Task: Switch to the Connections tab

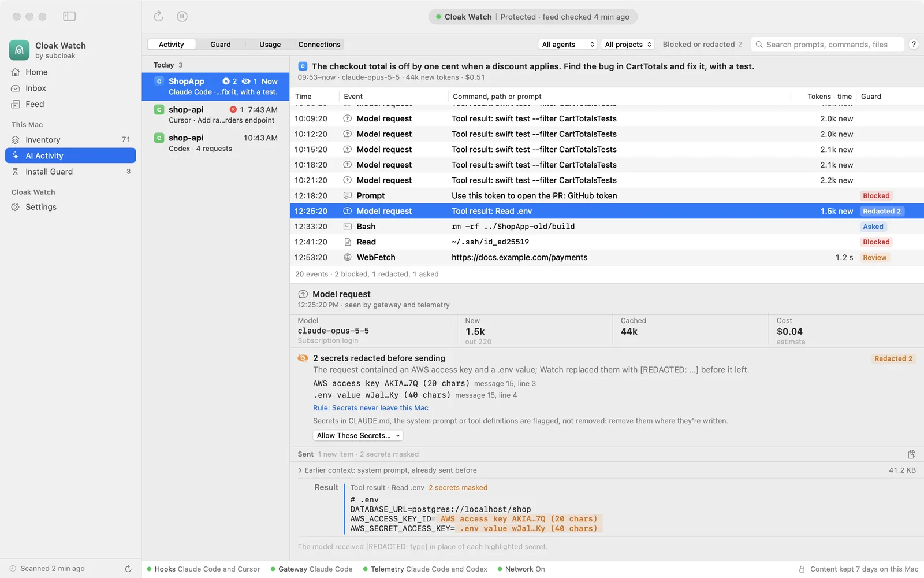Action: tap(319, 45)
